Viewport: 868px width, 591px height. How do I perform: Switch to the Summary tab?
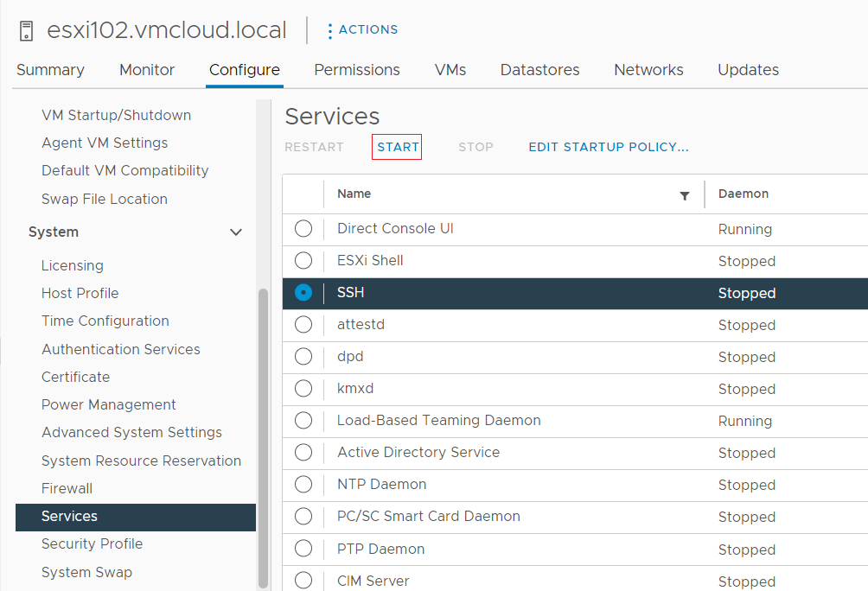50,70
